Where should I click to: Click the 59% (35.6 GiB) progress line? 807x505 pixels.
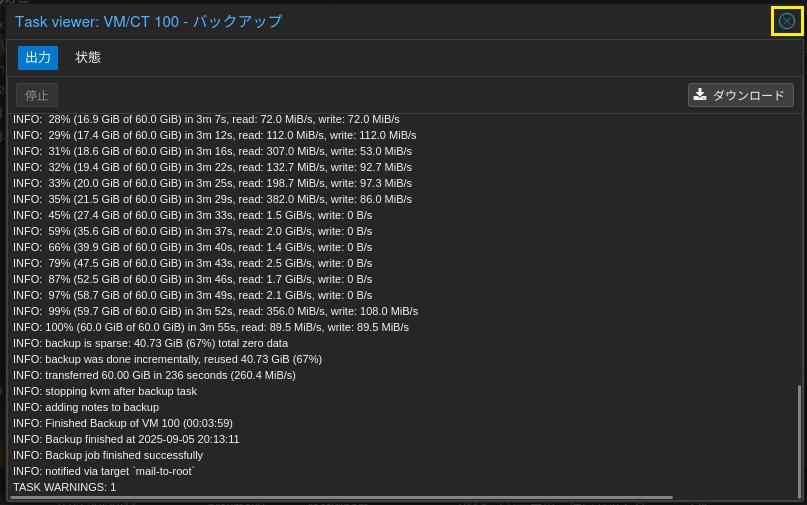(x=192, y=231)
